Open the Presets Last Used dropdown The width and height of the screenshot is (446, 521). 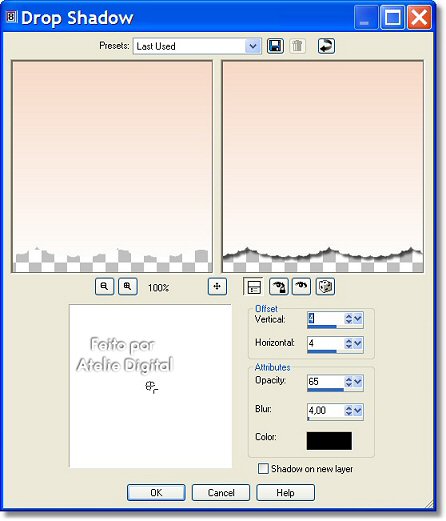point(252,46)
